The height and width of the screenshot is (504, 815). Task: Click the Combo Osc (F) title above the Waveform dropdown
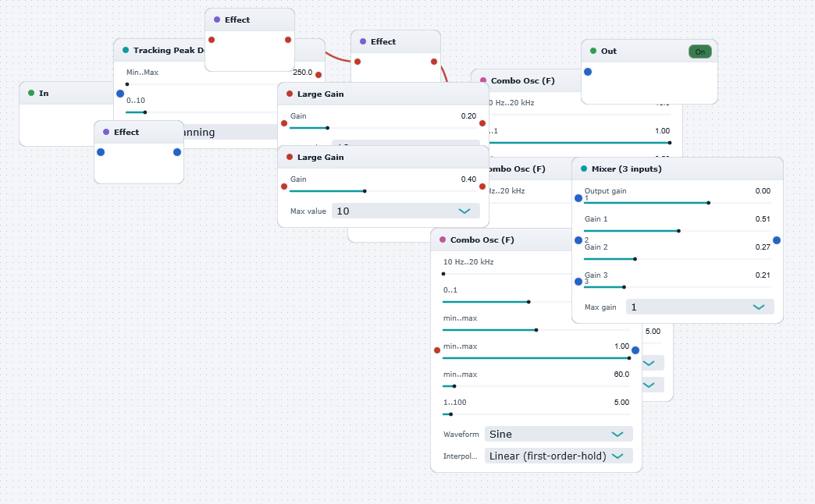tap(482, 240)
